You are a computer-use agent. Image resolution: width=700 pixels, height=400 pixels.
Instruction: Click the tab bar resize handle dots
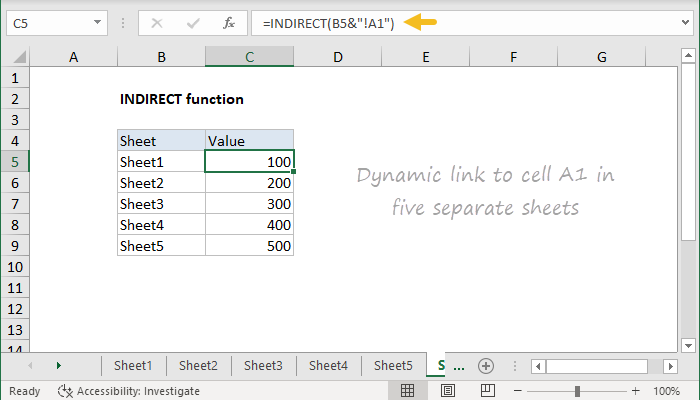(x=515, y=366)
